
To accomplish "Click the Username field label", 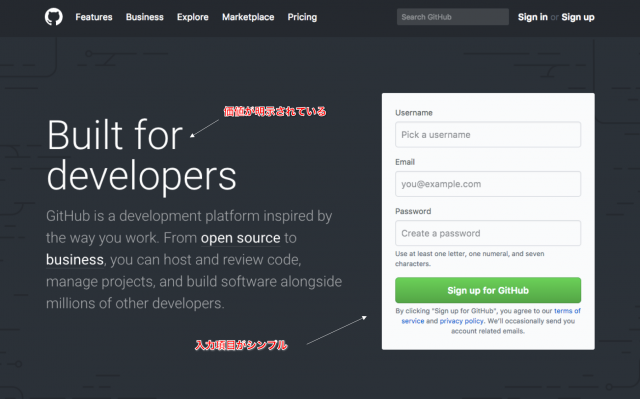I will pyautogui.click(x=414, y=113).
